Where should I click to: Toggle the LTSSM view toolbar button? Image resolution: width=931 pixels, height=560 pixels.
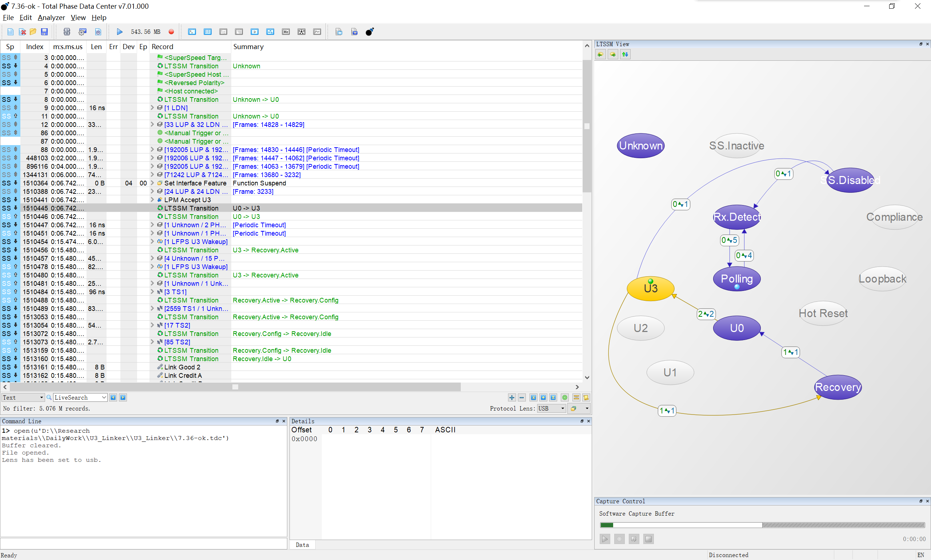[x=270, y=32]
